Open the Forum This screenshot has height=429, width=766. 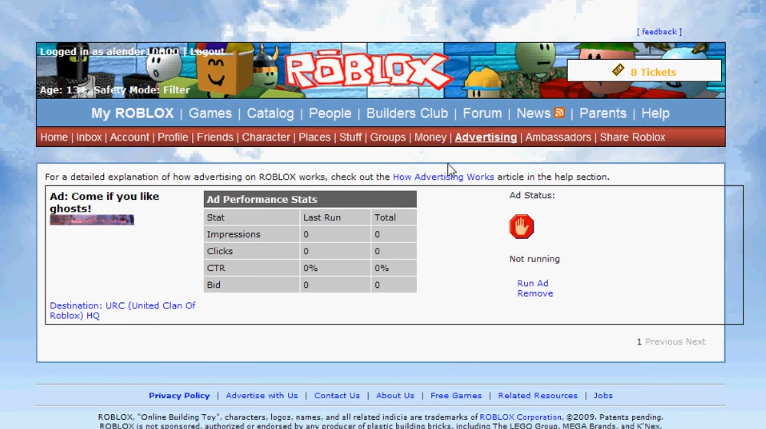coord(482,113)
